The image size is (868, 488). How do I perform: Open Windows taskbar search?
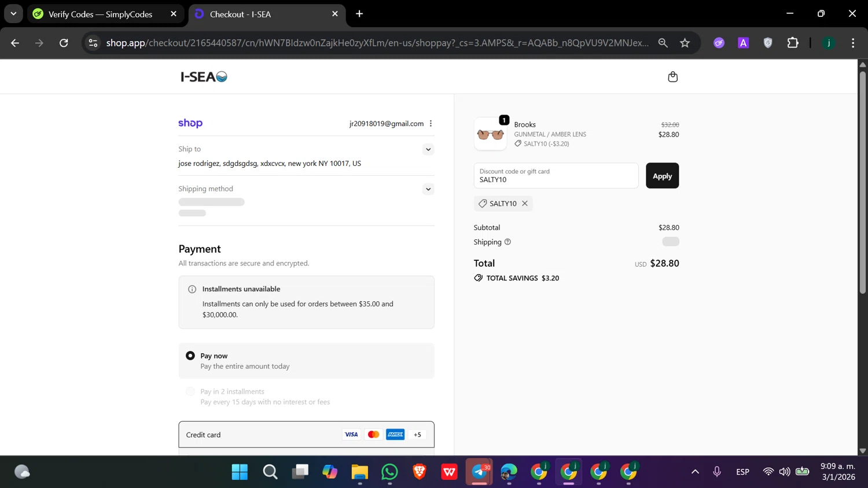pyautogui.click(x=270, y=472)
